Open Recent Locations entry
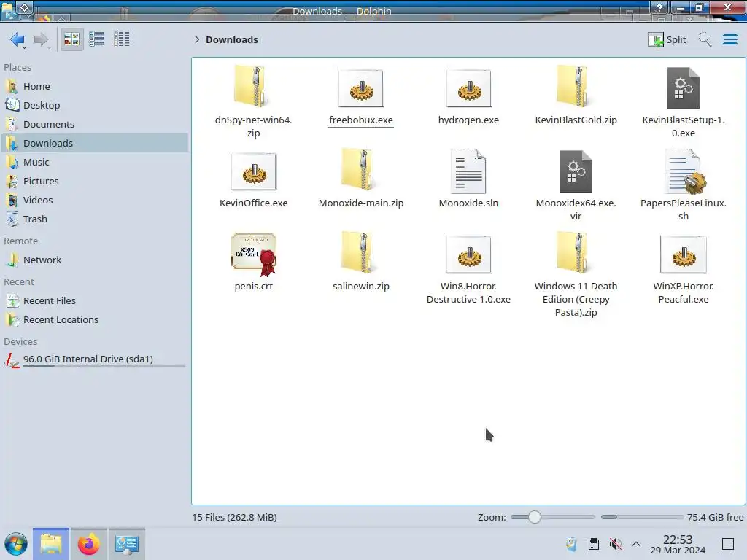 [x=95, y=320]
